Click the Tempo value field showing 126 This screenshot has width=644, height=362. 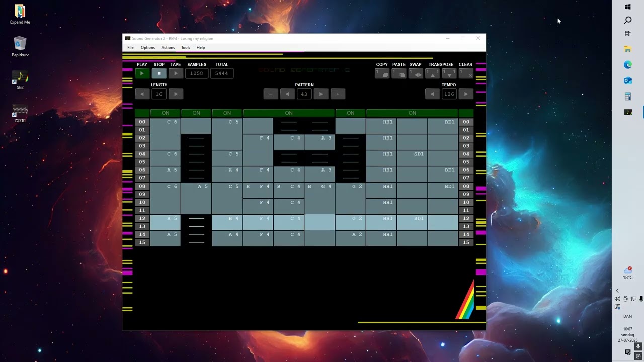(x=449, y=94)
